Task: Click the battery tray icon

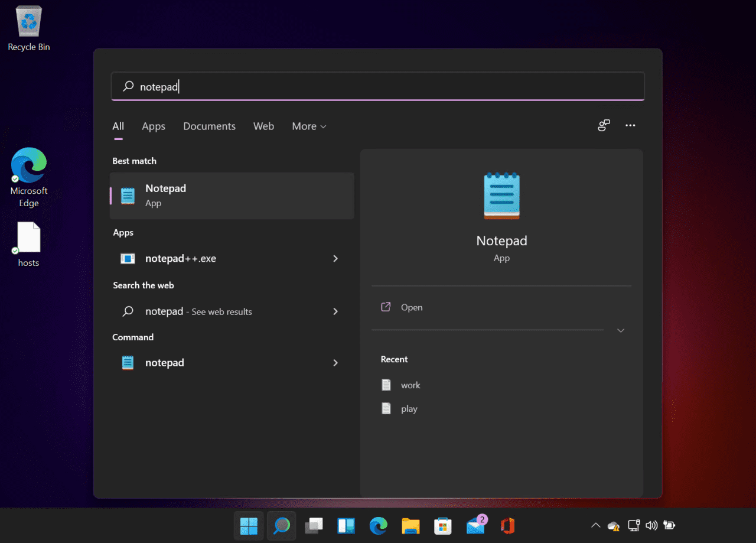Action: [x=669, y=525]
